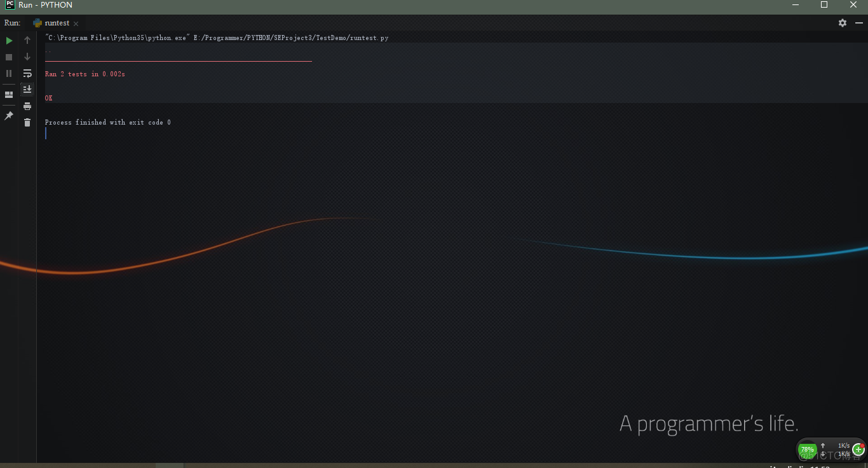This screenshot has height=468, width=868.
Task: Click the green plus icon in the floating widget
Action: (x=858, y=450)
